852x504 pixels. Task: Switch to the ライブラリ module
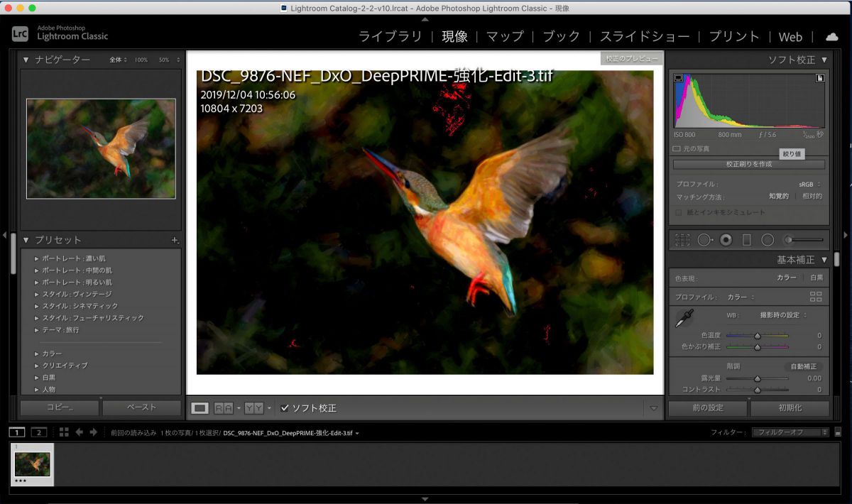click(x=390, y=37)
